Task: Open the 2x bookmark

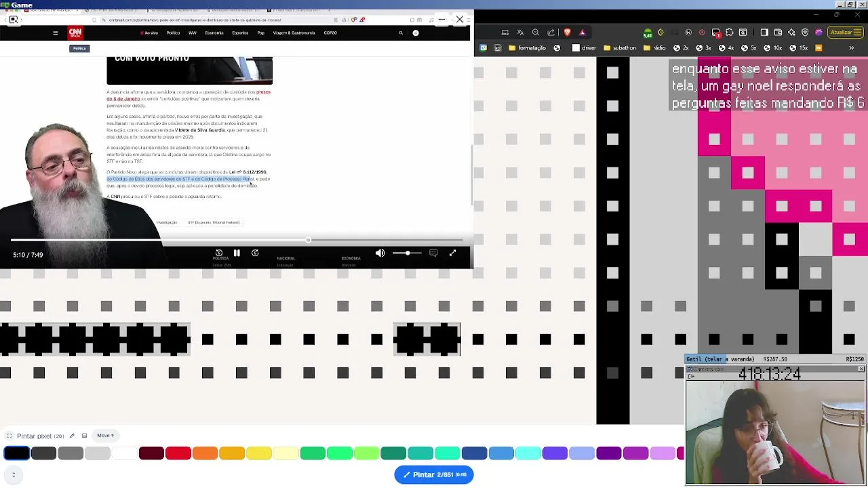Action: pos(681,48)
